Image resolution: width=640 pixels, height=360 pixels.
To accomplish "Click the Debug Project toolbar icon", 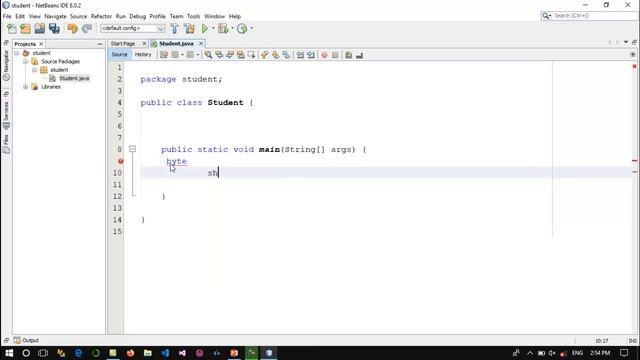I will click(223, 28).
